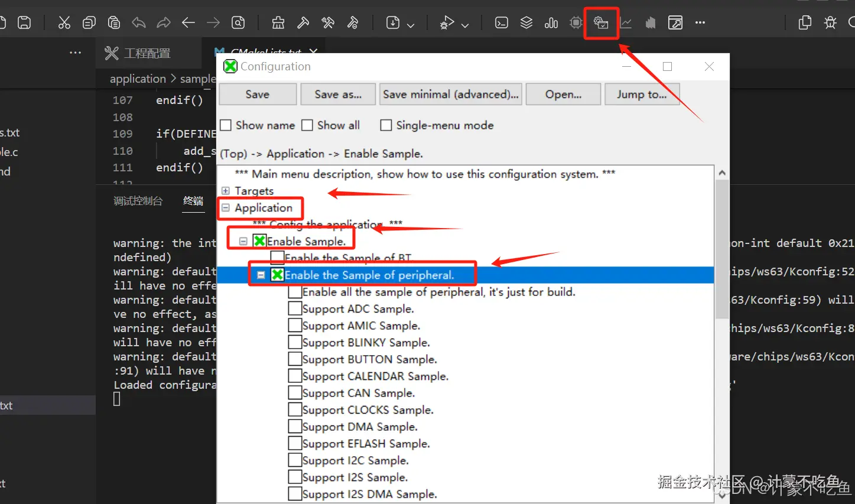Click the Clean broom icon

(x=278, y=22)
